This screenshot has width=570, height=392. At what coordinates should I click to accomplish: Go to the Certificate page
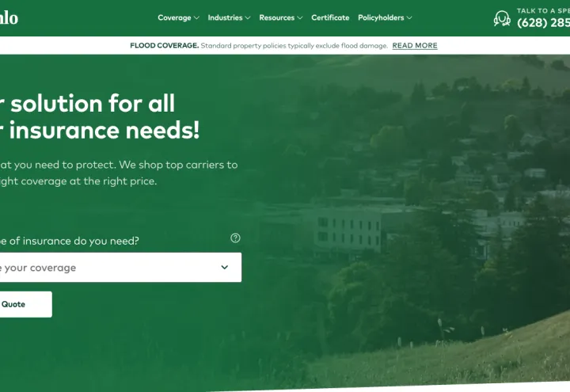coord(330,17)
